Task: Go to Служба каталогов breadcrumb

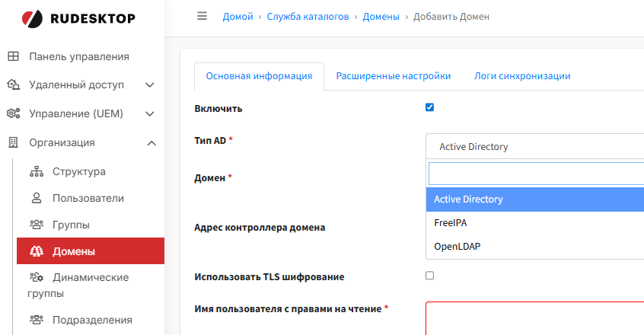Action: point(308,17)
